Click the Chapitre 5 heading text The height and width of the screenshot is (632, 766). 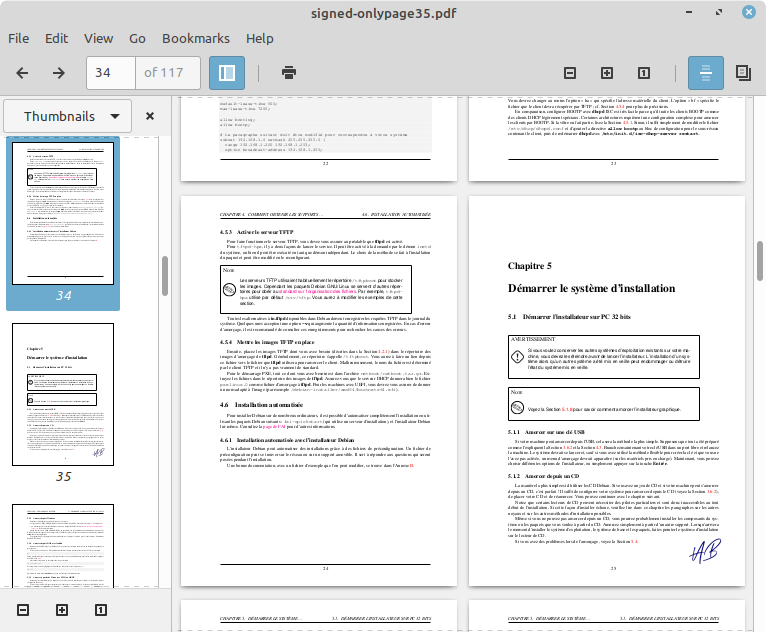[x=530, y=266]
